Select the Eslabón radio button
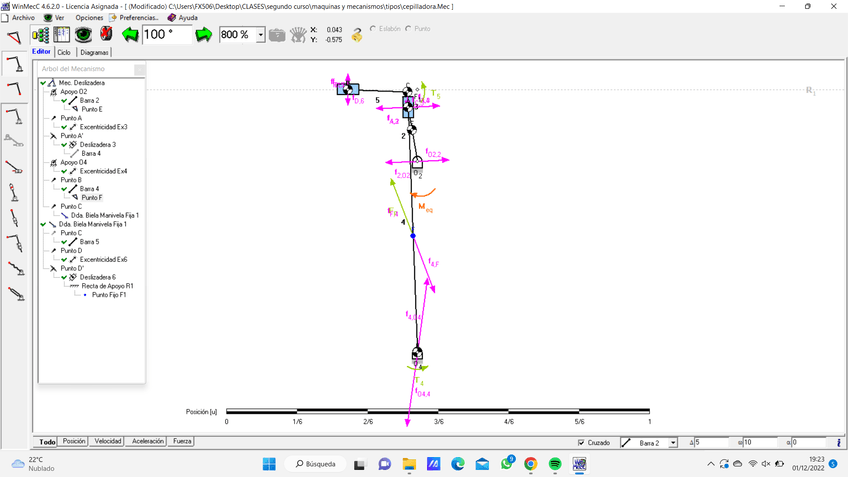 (x=374, y=29)
